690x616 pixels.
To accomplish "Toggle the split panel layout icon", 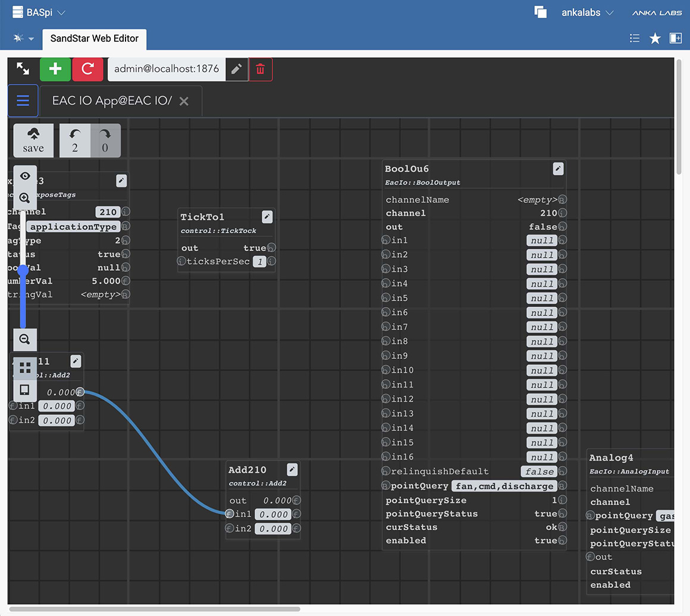I will [x=675, y=38].
